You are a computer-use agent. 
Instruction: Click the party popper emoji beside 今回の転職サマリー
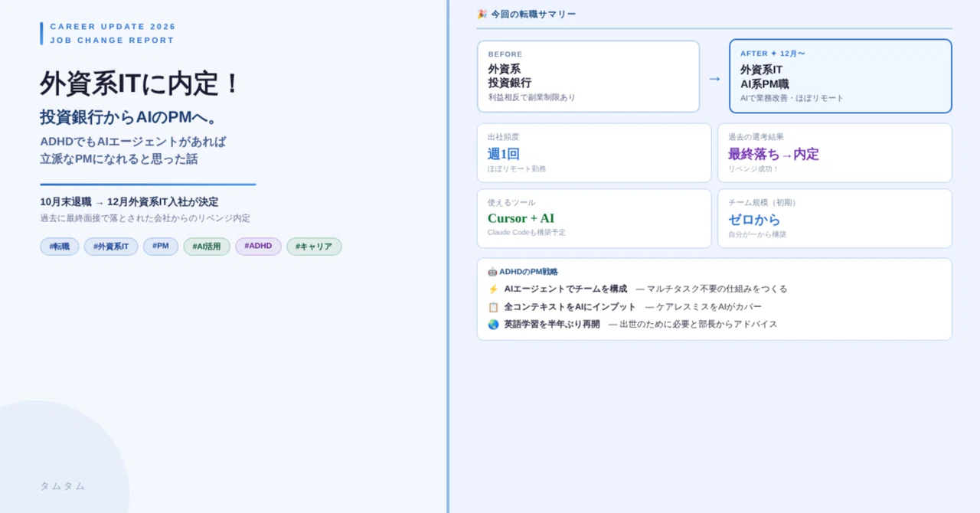(482, 14)
